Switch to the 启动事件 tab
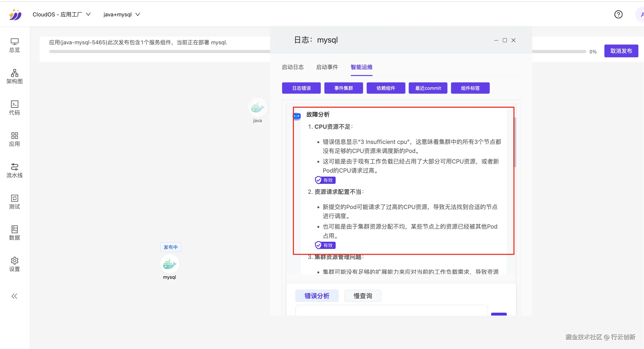Viewport: 644px width, 349px height. point(327,67)
